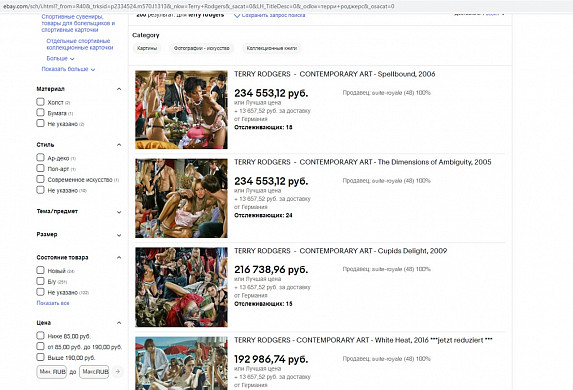The image size is (573, 390).
Task: Collapse the Материал filter section
Action: coord(119,89)
